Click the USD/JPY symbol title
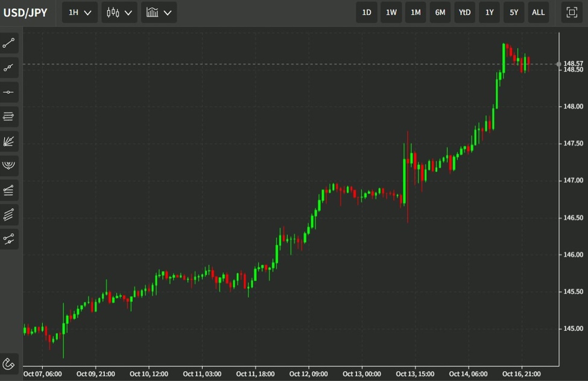The width and height of the screenshot is (588, 381). click(x=26, y=13)
